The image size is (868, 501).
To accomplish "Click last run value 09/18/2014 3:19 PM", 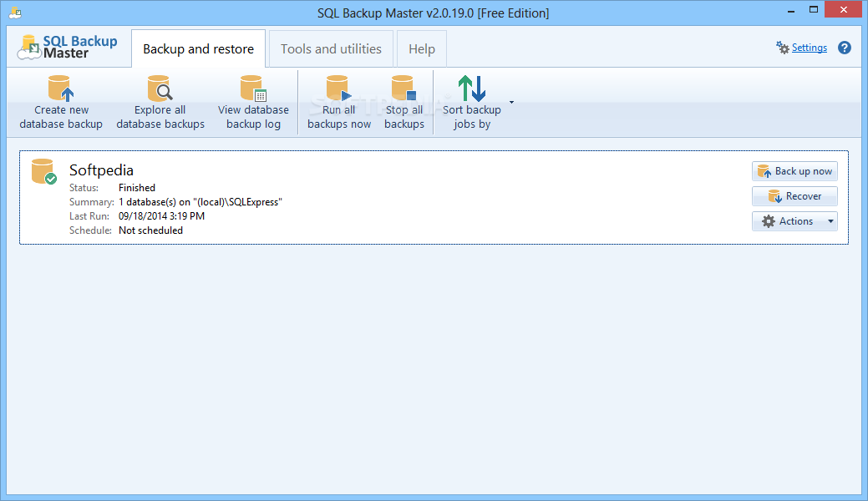I will pyautogui.click(x=161, y=216).
